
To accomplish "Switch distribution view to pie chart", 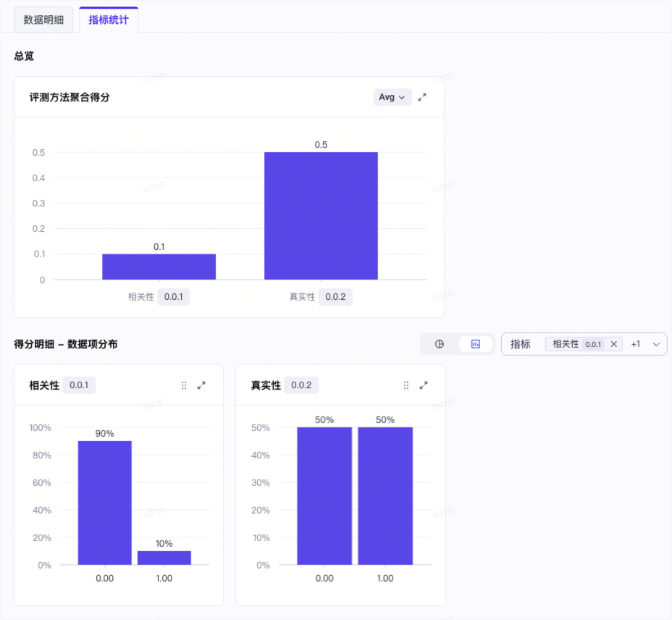I will coord(440,344).
